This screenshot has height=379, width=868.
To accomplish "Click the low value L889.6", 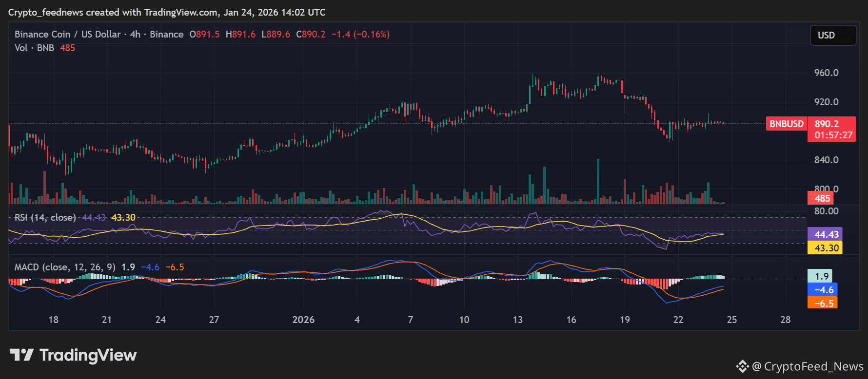I will click(276, 34).
